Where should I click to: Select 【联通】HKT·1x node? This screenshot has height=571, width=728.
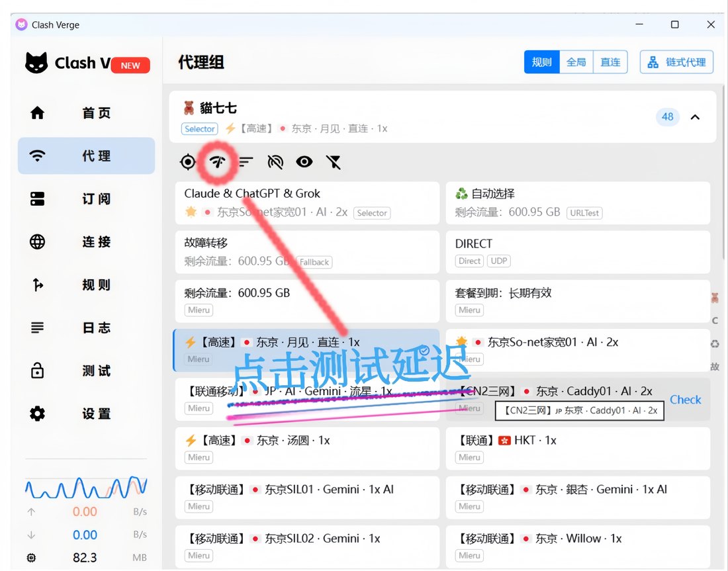[x=578, y=449]
